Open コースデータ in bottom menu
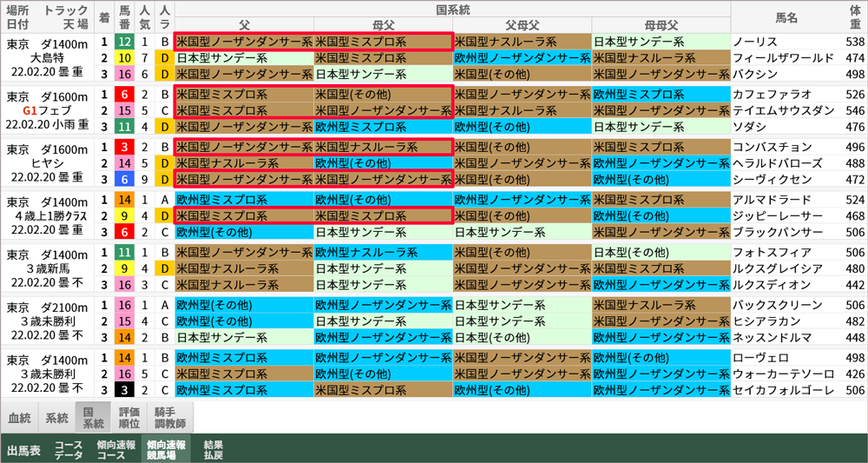This screenshot has width=868, height=463. coord(69,450)
